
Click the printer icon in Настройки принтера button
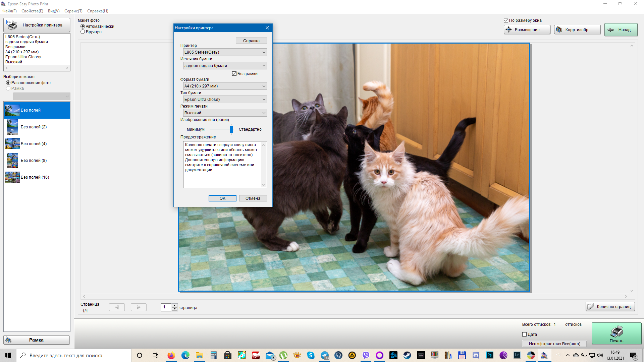point(12,25)
